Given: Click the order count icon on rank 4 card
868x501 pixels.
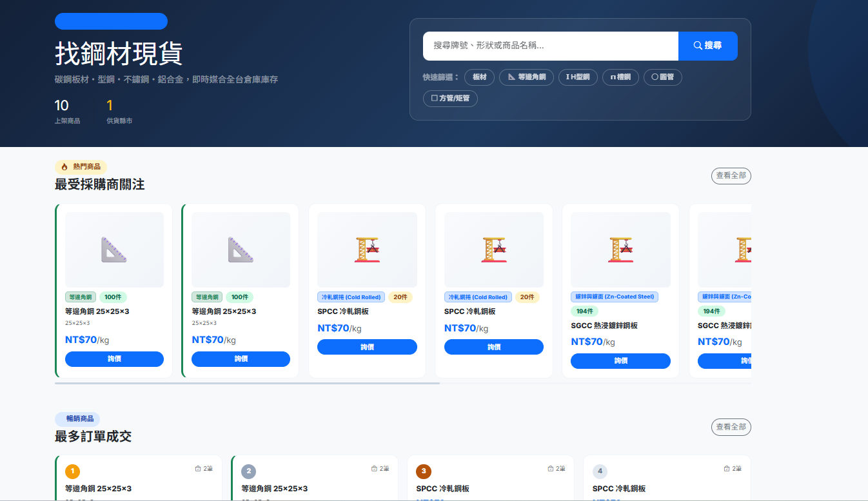Looking at the screenshot, I should [x=727, y=469].
